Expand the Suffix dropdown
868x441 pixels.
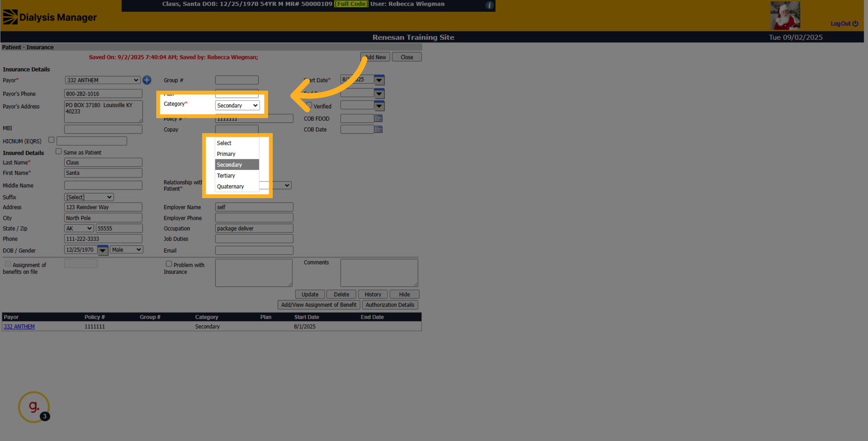(89, 197)
